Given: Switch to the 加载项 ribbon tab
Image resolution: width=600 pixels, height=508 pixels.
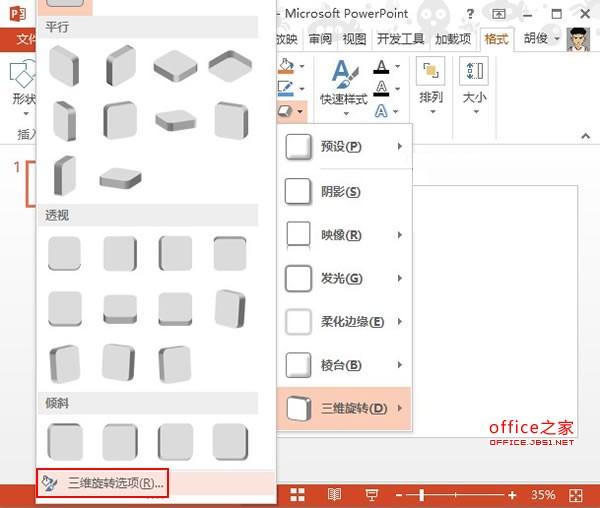Looking at the screenshot, I should [453, 39].
